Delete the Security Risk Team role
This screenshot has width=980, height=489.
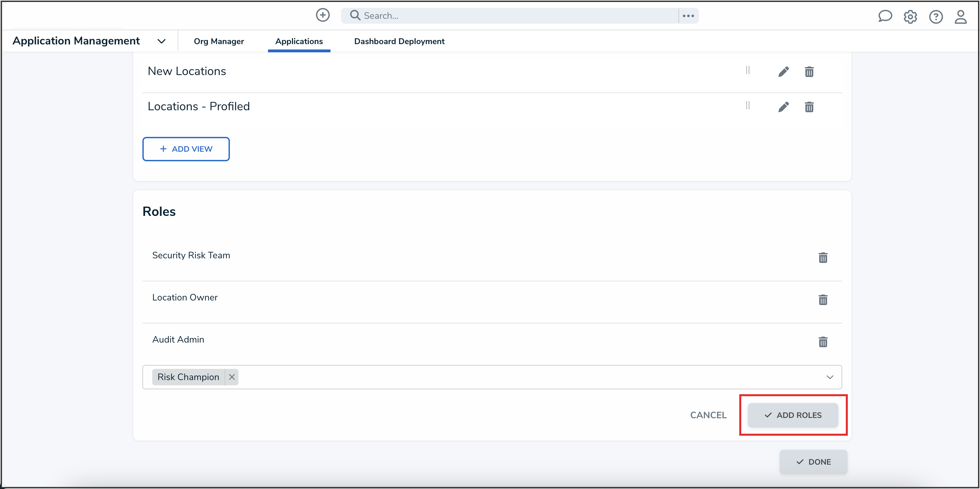point(823,258)
